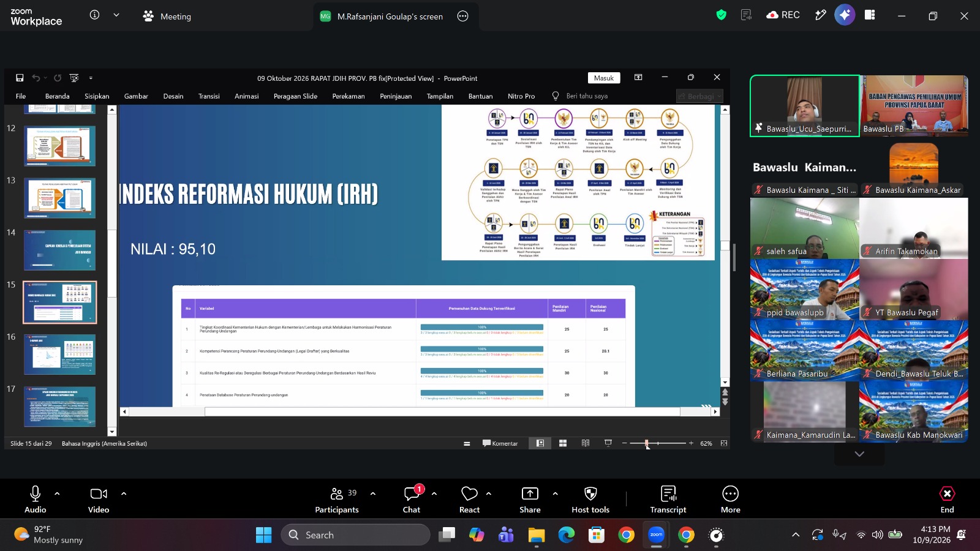Click the End meeting button
The image size is (980, 551).
(947, 499)
